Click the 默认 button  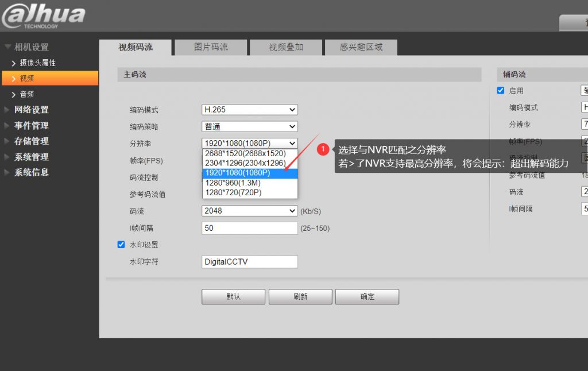[233, 296]
